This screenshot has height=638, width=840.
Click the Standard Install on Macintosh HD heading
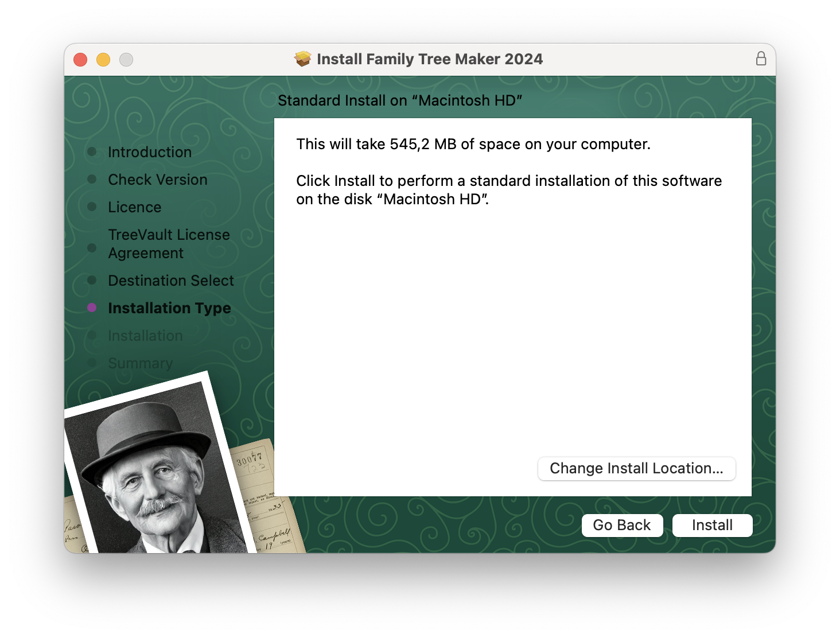pos(400,100)
